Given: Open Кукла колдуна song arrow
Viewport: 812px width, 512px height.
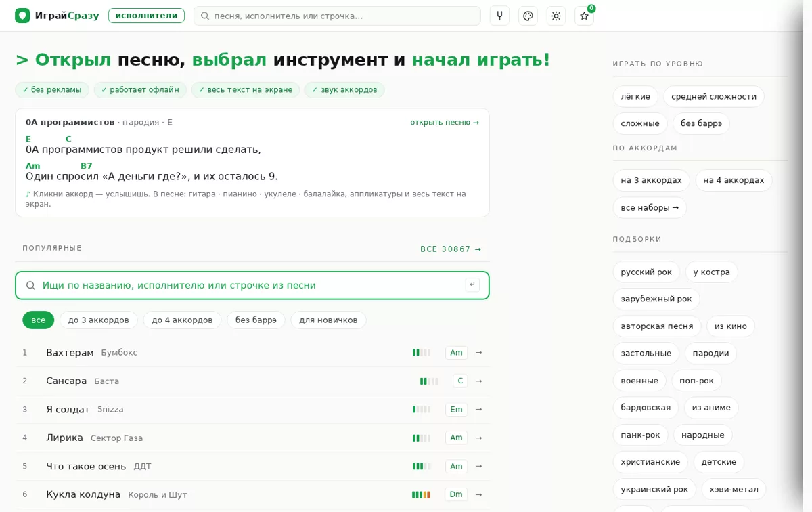Looking at the screenshot, I should [x=478, y=495].
